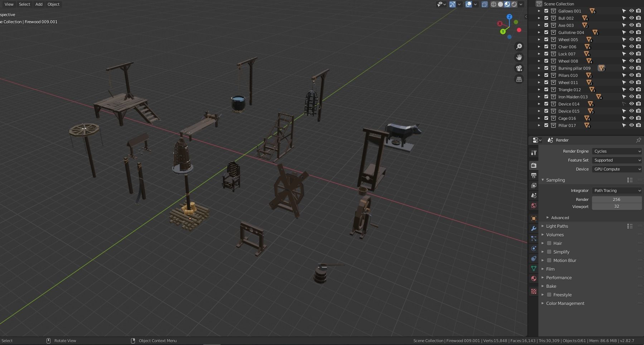Switch to wireframe viewport shading
The image size is (644, 345).
(x=494, y=4)
